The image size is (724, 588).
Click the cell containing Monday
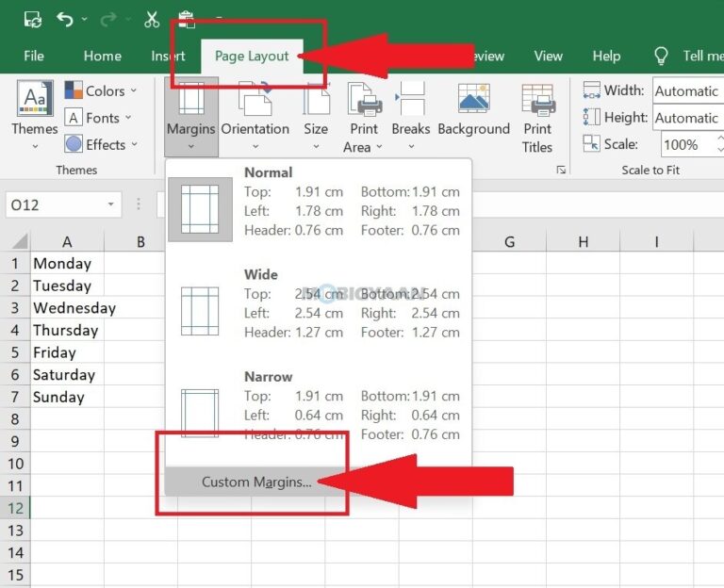(x=67, y=263)
